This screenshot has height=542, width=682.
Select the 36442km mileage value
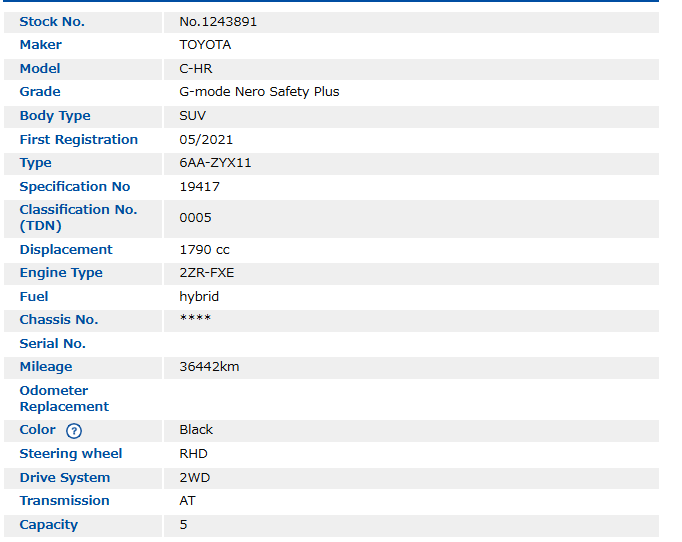tap(209, 367)
